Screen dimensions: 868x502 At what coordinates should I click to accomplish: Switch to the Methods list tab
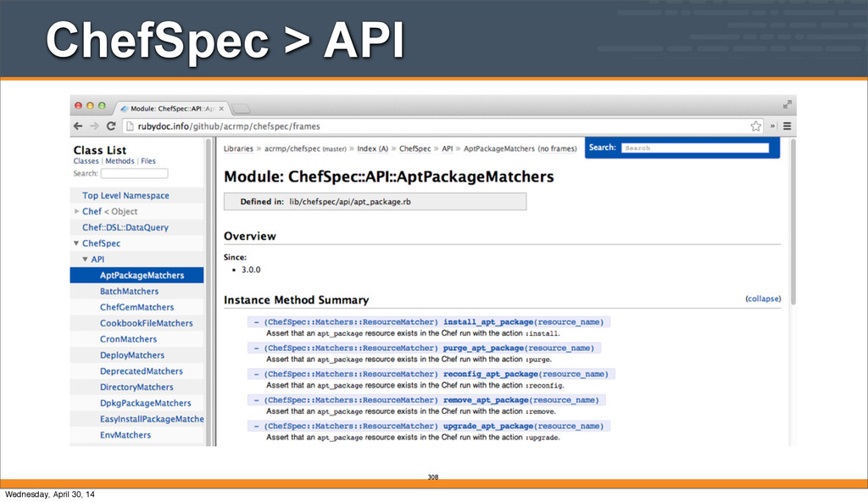tap(119, 161)
